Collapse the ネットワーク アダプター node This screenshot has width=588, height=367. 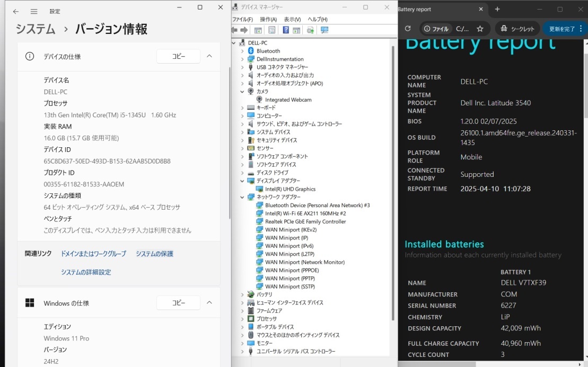coord(242,197)
